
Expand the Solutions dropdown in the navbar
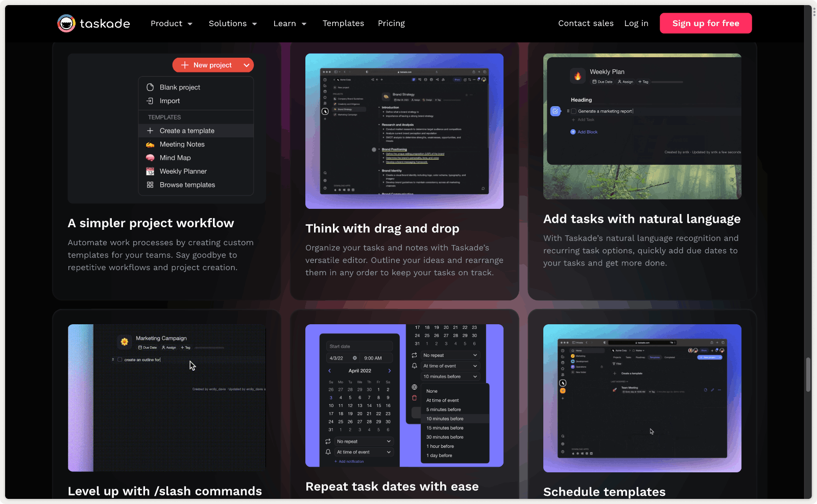(233, 23)
